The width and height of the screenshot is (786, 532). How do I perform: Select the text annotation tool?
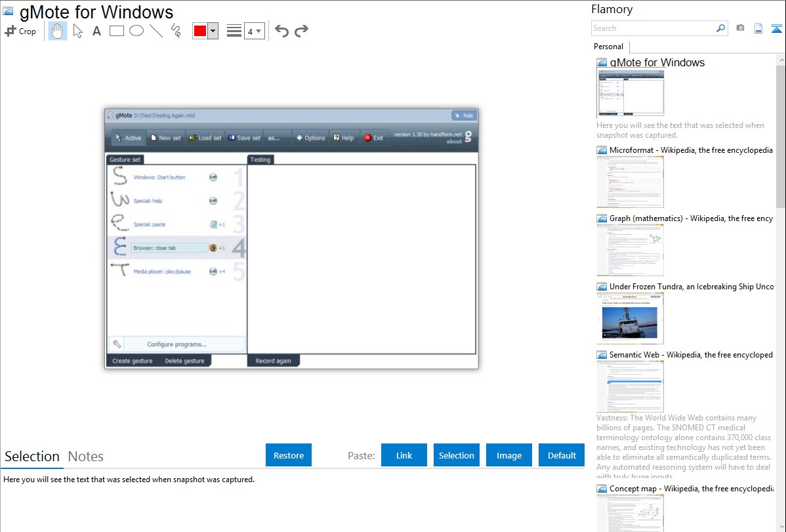96,31
